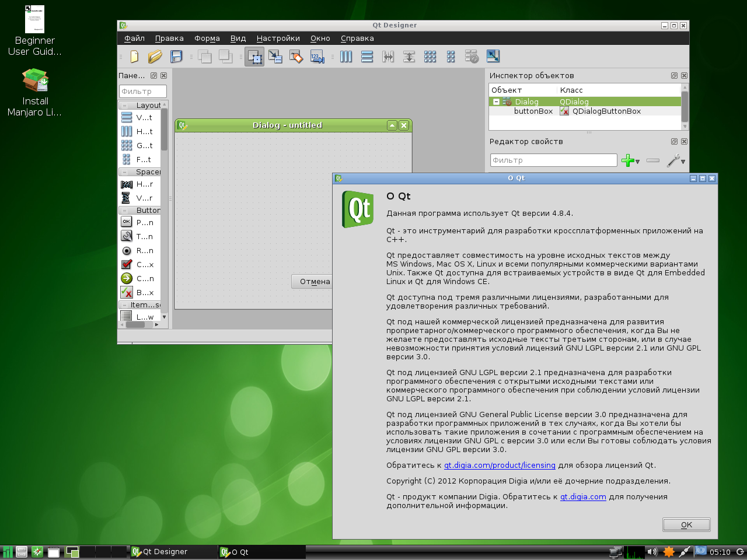Apply Lay Out Vertically from toolbar
This screenshot has height=560, width=747.
pos(367,57)
